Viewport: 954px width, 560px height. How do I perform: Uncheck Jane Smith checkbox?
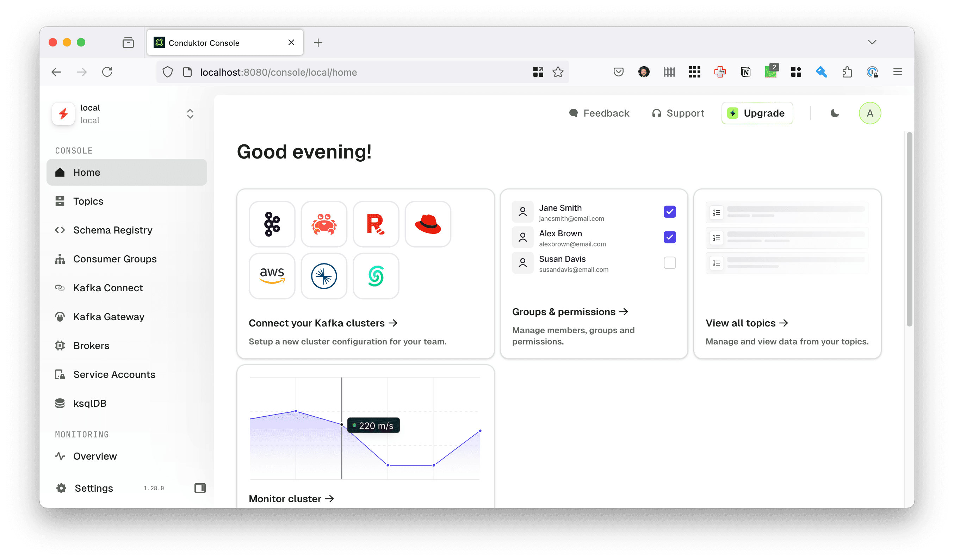tap(670, 212)
